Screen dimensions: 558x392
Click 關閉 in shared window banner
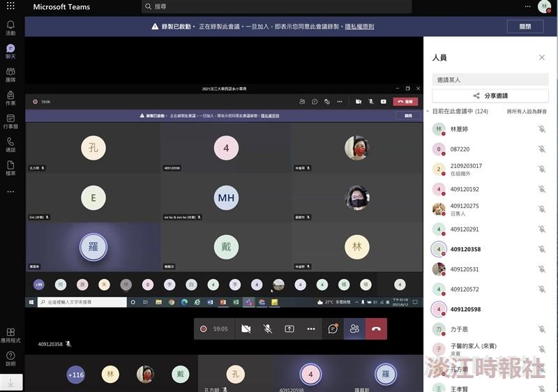pyautogui.click(x=408, y=116)
